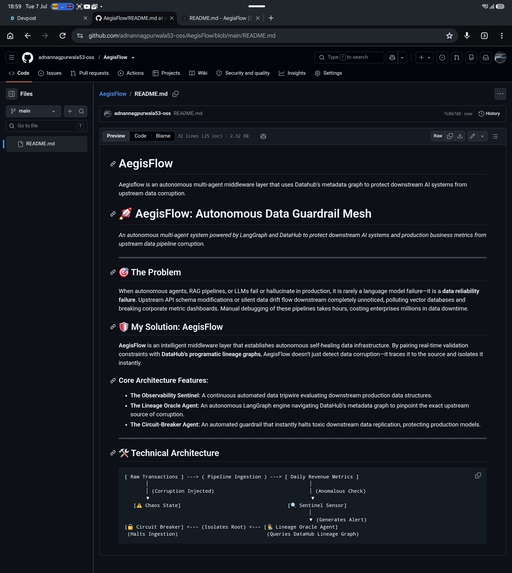Open the Security and quality tab
The image size is (512, 573).
point(243,73)
